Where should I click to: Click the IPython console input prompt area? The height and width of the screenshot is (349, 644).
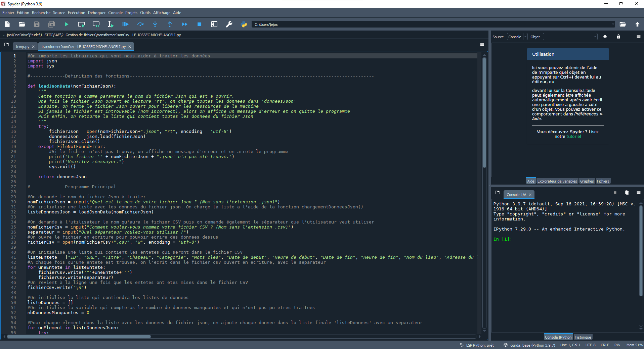coord(538,239)
